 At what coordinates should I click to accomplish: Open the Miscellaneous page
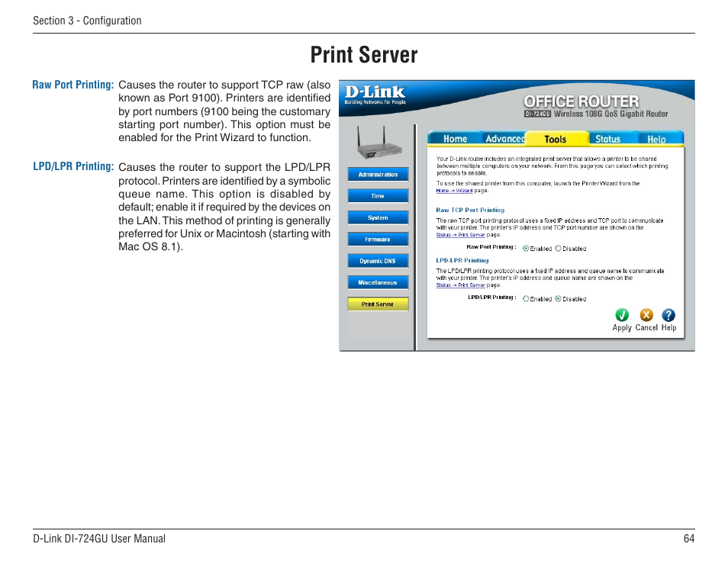tap(378, 282)
